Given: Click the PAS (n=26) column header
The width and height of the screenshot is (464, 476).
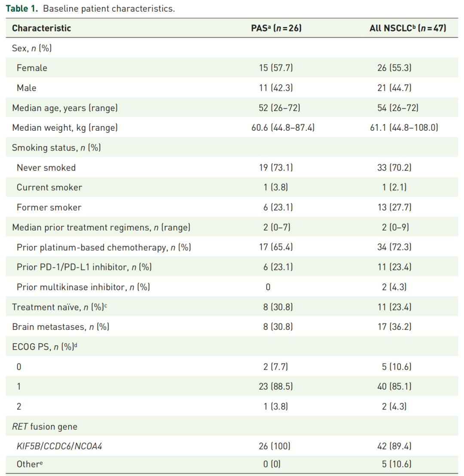Looking at the screenshot, I should pos(276,29).
